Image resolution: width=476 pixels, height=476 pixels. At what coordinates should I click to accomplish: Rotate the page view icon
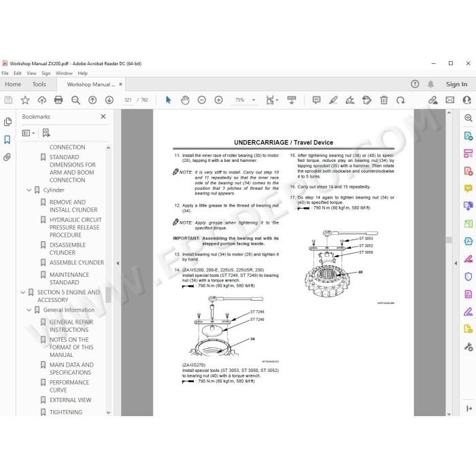coord(401,100)
